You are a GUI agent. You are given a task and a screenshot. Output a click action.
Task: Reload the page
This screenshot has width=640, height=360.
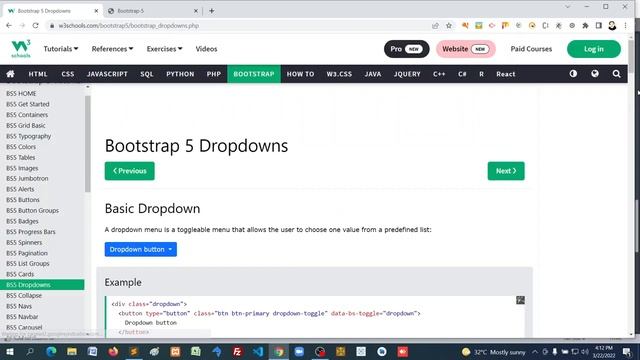point(36,25)
